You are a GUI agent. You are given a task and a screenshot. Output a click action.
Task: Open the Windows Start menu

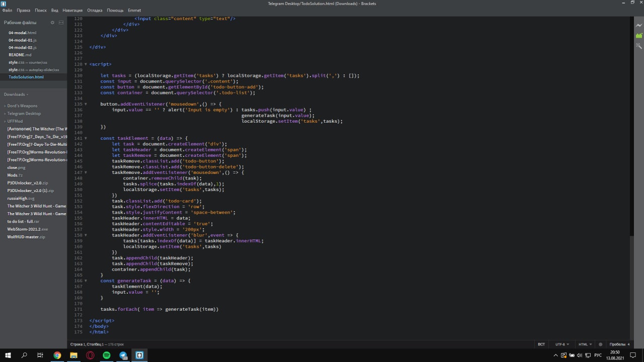pyautogui.click(x=8, y=355)
